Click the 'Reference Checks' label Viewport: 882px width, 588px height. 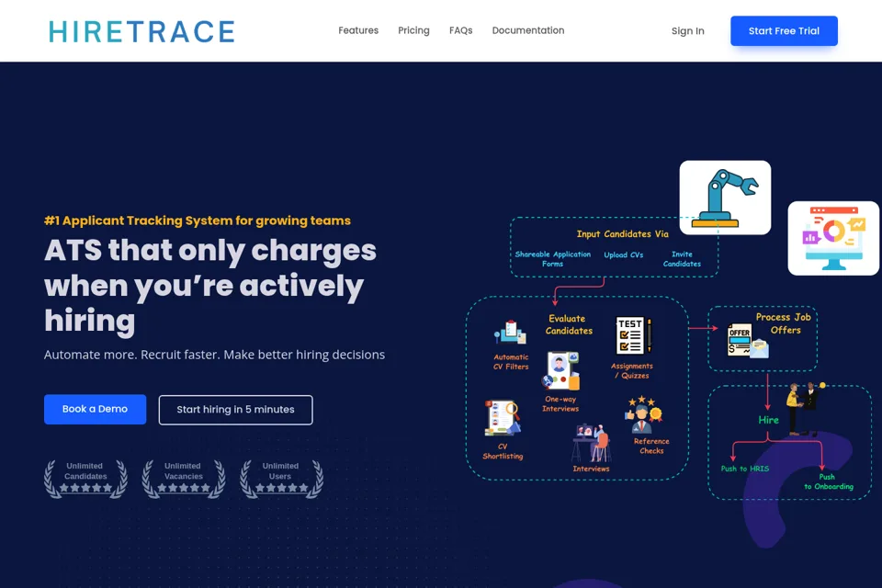pos(651,446)
